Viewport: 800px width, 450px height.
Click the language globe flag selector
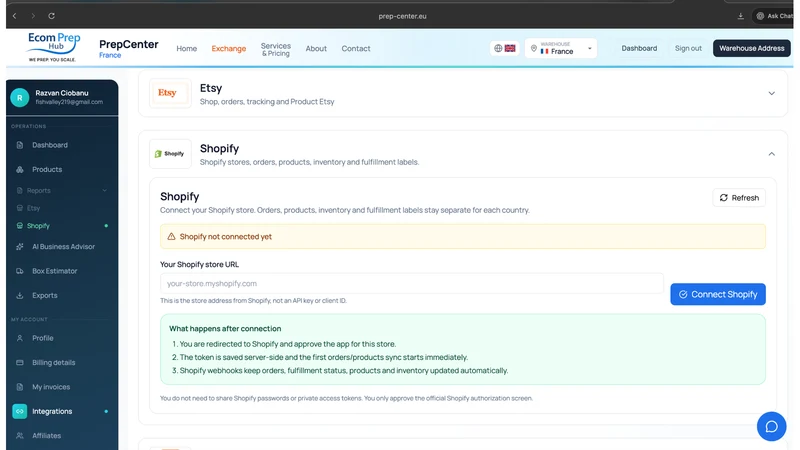(504, 48)
